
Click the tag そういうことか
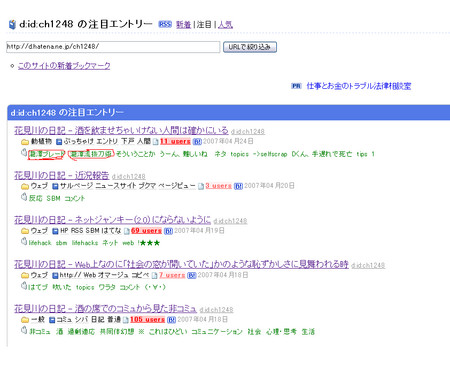pyautogui.click(x=135, y=154)
